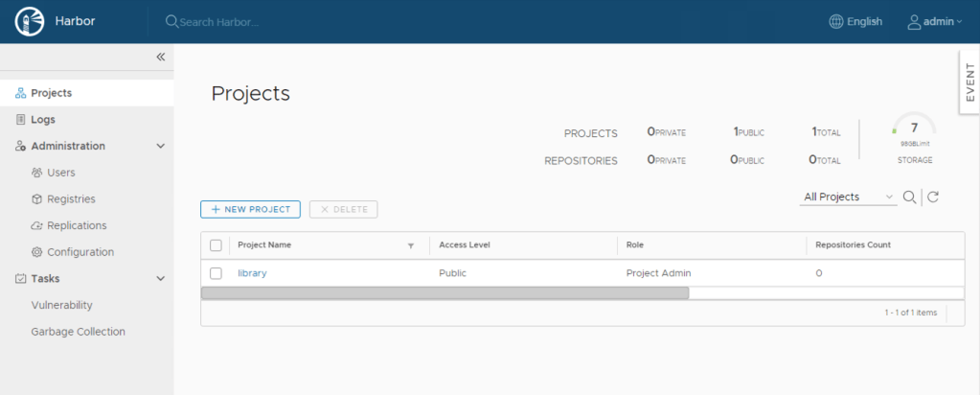The width and height of the screenshot is (980, 395).
Task: Click the Harbor lighthouse logo icon
Action: coord(30,21)
